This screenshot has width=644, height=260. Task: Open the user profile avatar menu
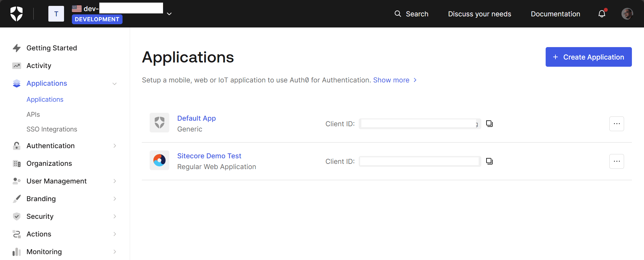point(627,14)
